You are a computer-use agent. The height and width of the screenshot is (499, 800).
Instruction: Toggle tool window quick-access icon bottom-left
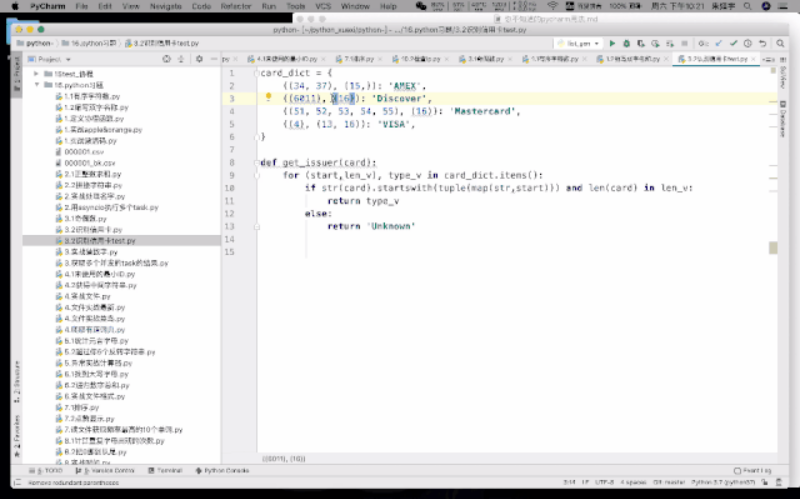pos(17,482)
